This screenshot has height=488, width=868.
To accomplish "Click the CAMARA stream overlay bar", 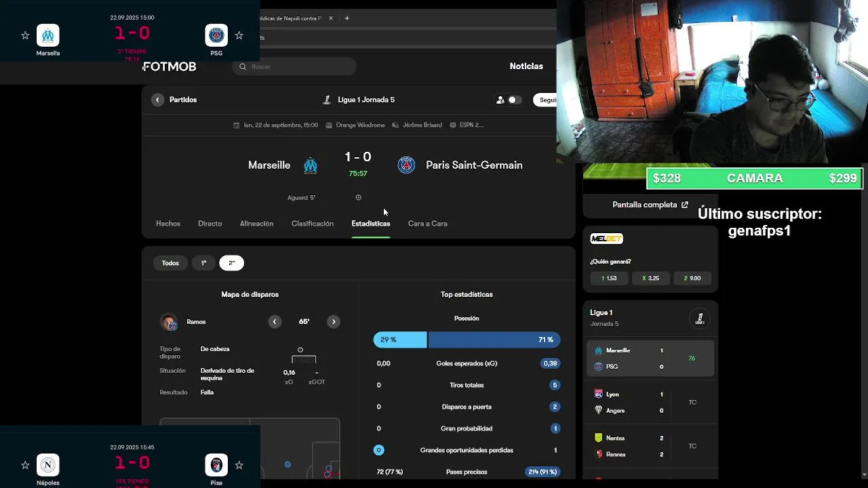I will [755, 178].
